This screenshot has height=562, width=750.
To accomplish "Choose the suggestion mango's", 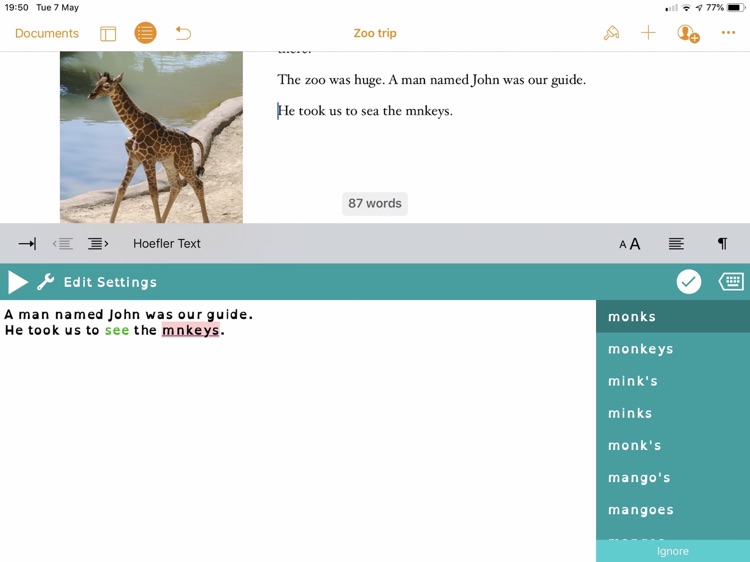I will pyautogui.click(x=673, y=478).
